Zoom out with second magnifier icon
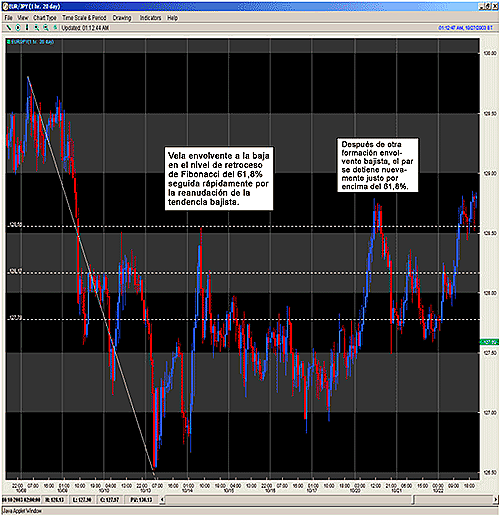The image size is (500, 515). click(x=46, y=28)
